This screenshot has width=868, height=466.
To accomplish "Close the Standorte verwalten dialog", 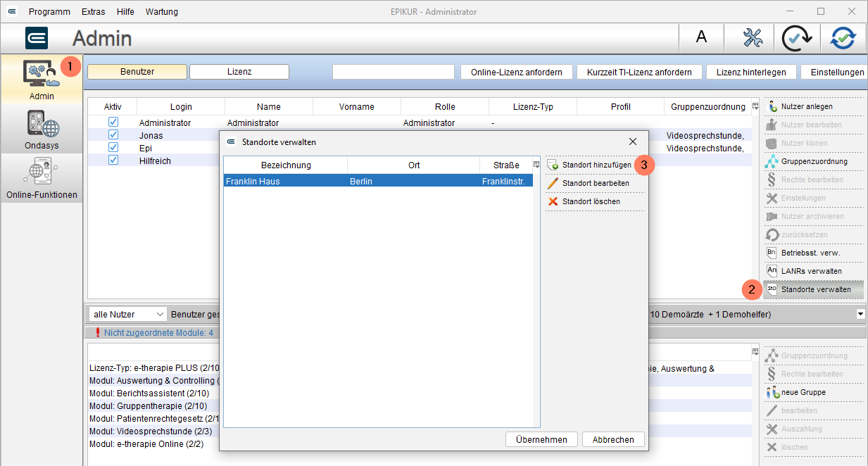I will pyautogui.click(x=633, y=141).
